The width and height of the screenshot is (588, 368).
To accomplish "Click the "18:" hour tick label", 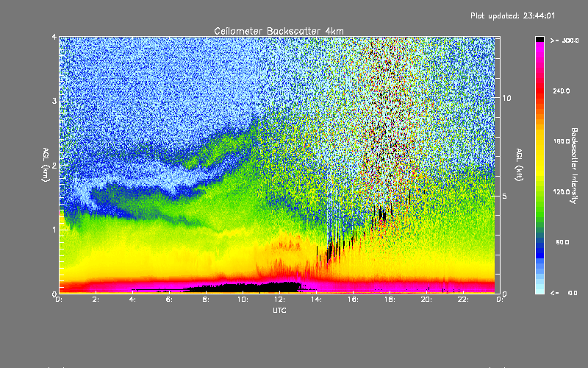I will click(390, 300).
